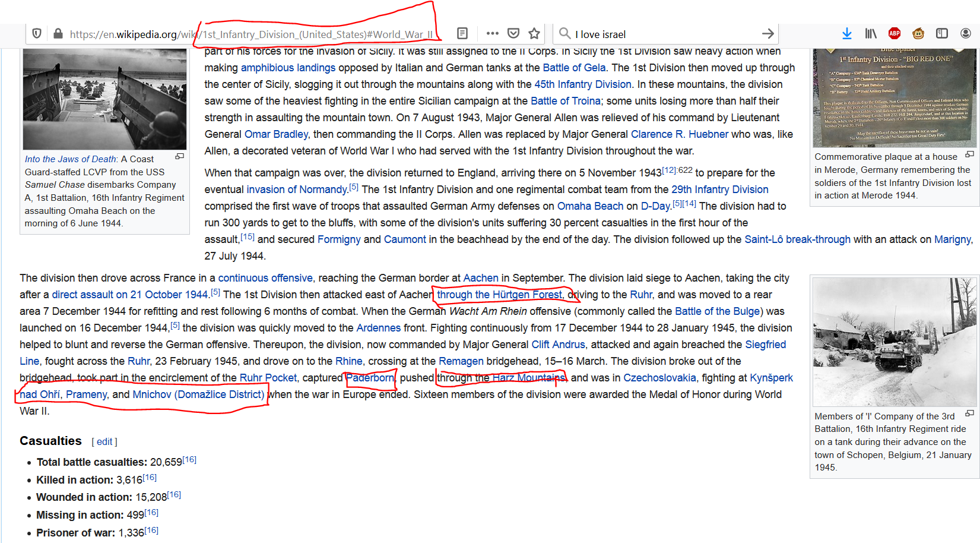
Task: Select the 'Casualties' section heading
Action: [50, 441]
